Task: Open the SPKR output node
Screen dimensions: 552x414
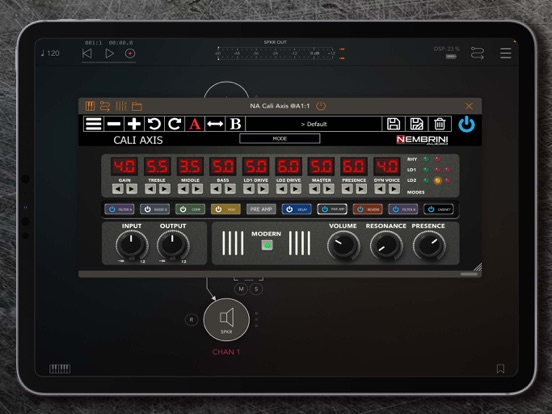Action: (x=226, y=320)
